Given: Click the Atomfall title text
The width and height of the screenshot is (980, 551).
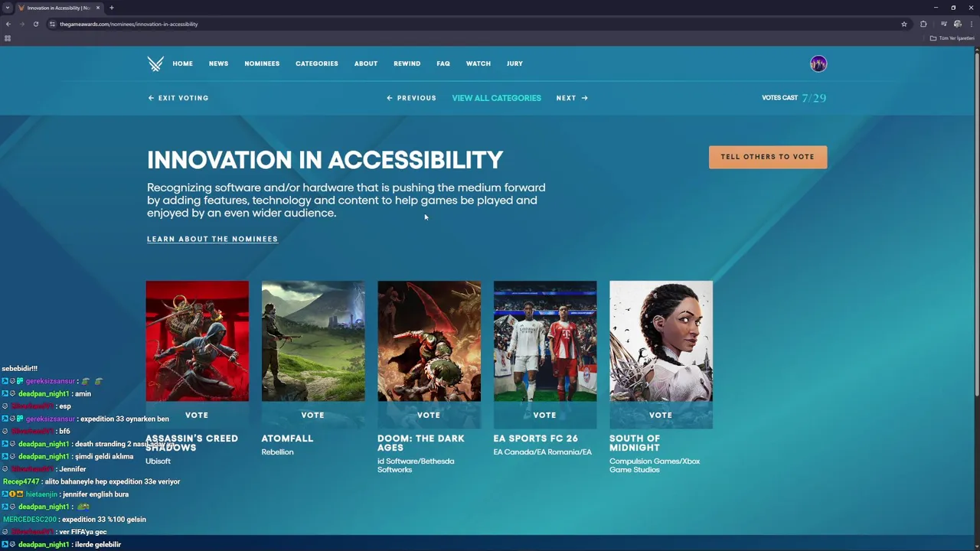Looking at the screenshot, I should pyautogui.click(x=287, y=439).
